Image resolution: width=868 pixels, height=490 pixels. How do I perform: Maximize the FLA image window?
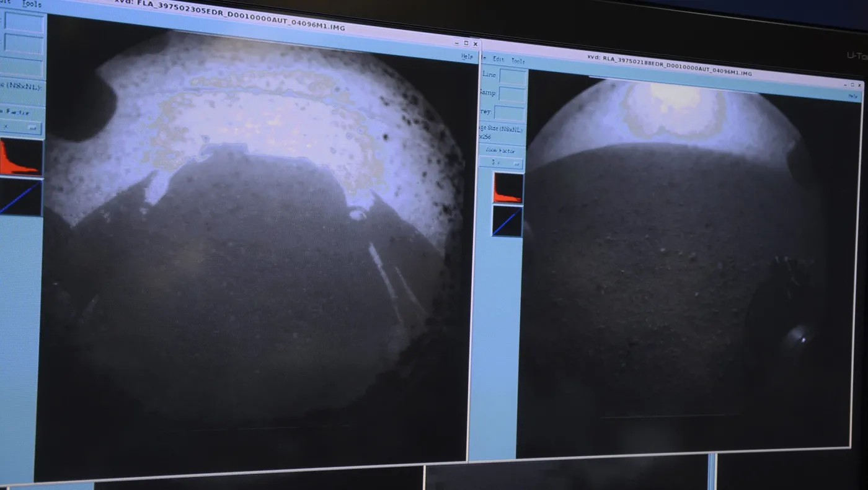[466, 43]
